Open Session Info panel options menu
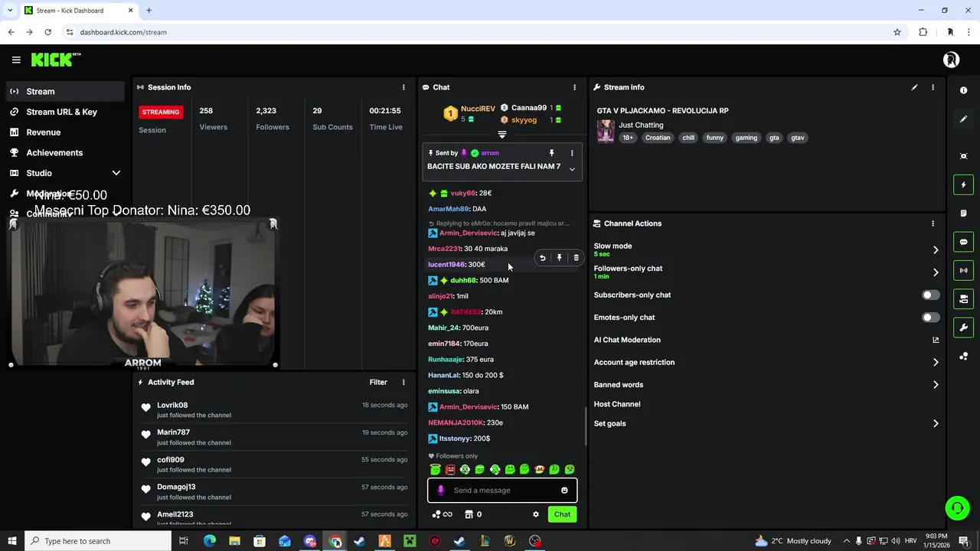Viewport: 980px width, 551px height. pyautogui.click(x=403, y=87)
